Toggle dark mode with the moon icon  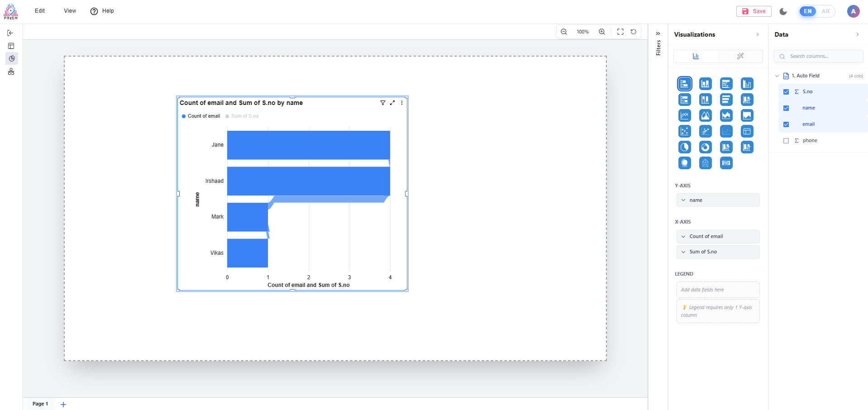click(783, 11)
